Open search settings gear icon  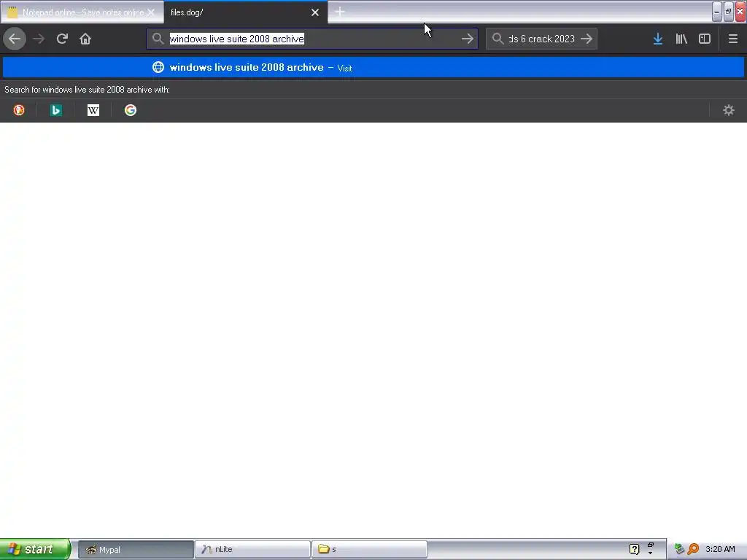[729, 110]
